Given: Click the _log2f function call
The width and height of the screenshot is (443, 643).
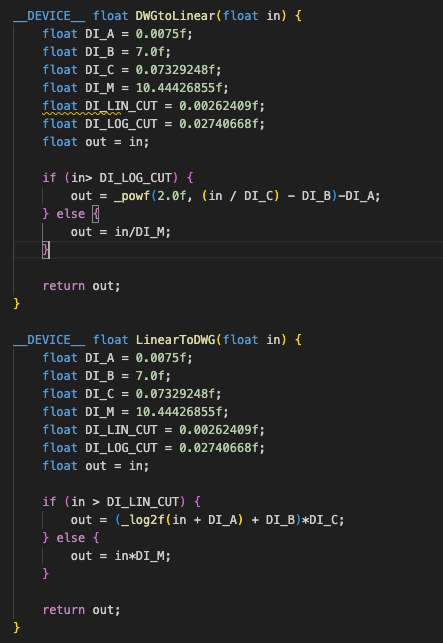Looking at the screenshot, I should pos(143,520).
